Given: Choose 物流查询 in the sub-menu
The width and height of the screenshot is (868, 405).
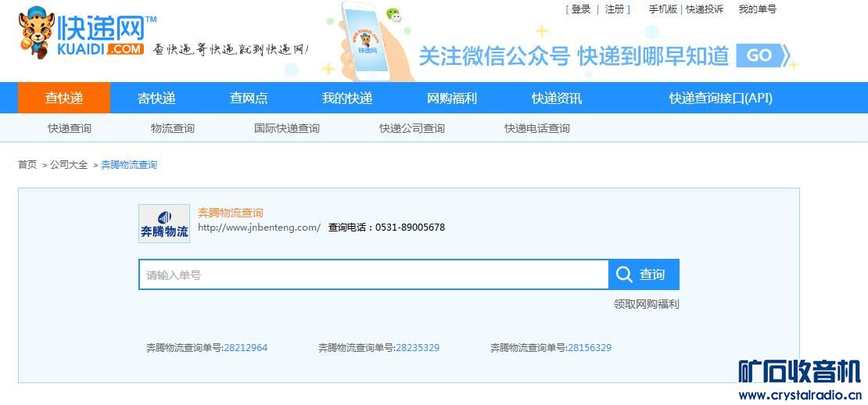Looking at the screenshot, I should pos(173,128).
